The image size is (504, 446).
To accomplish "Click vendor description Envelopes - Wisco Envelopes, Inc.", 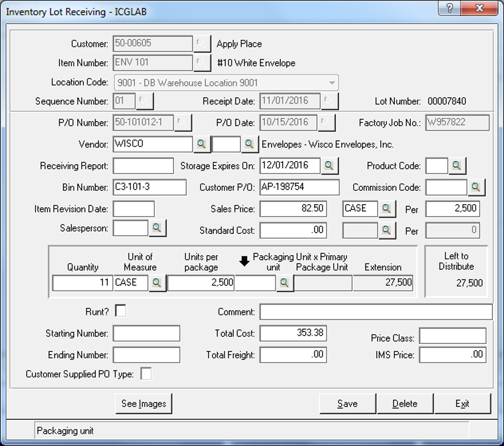I will (328, 145).
